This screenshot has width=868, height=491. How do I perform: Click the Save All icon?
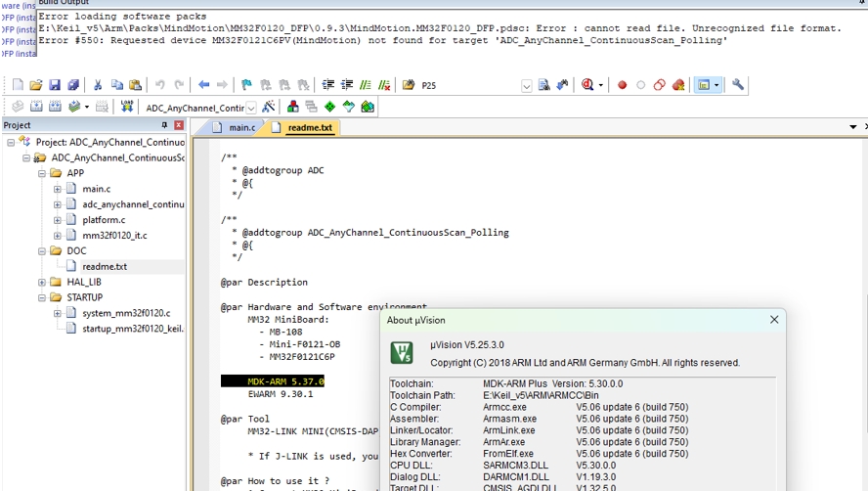pyautogui.click(x=71, y=86)
